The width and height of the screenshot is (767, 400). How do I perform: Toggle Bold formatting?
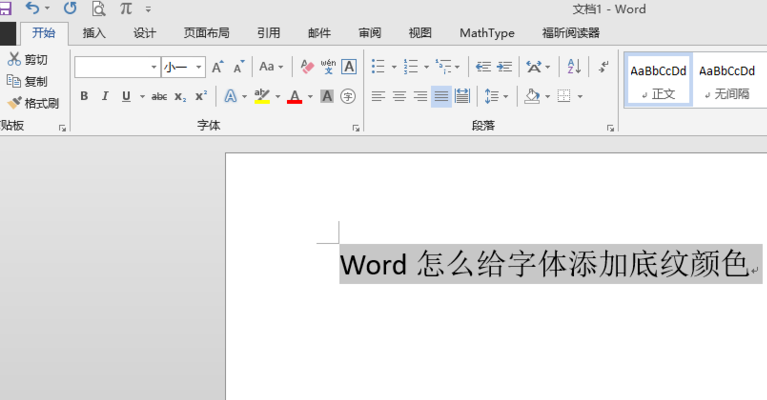[x=84, y=96]
